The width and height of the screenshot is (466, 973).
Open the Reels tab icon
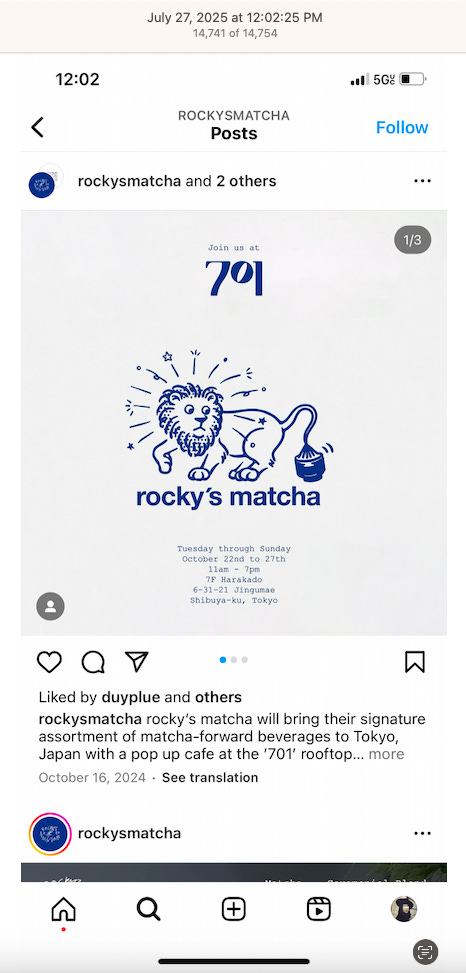click(x=319, y=909)
